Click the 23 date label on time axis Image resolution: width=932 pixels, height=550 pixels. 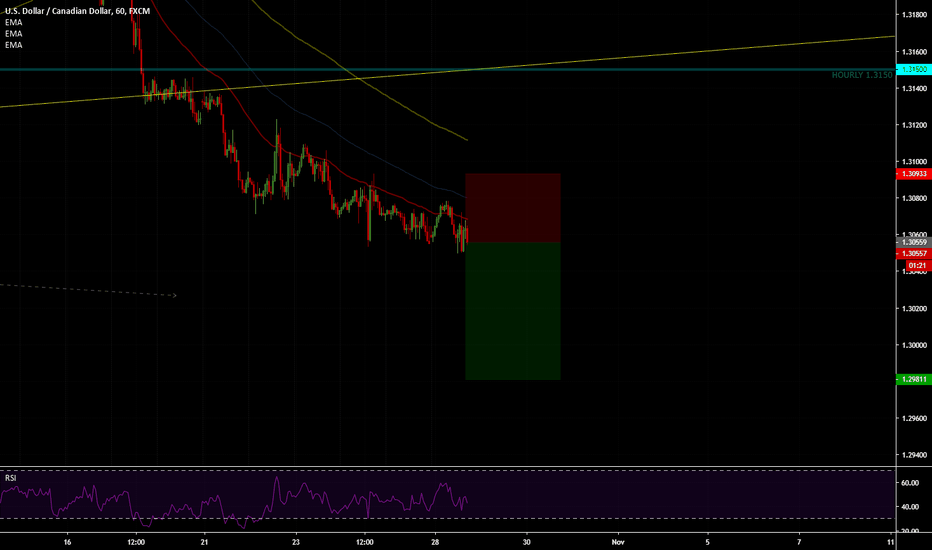point(296,542)
